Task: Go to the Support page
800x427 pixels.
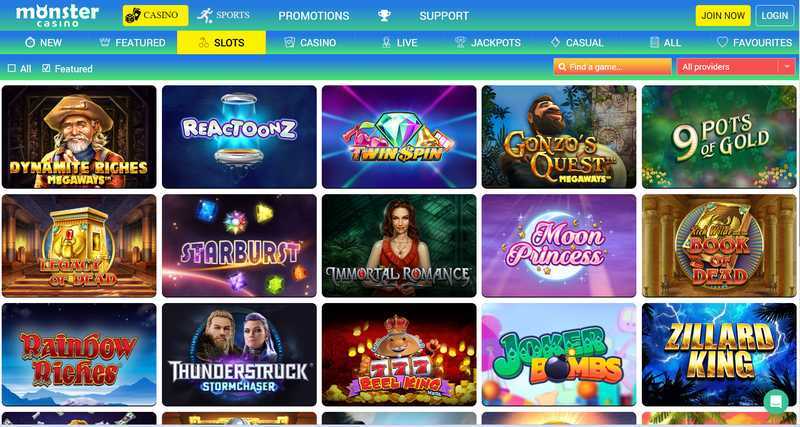Action: (444, 16)
